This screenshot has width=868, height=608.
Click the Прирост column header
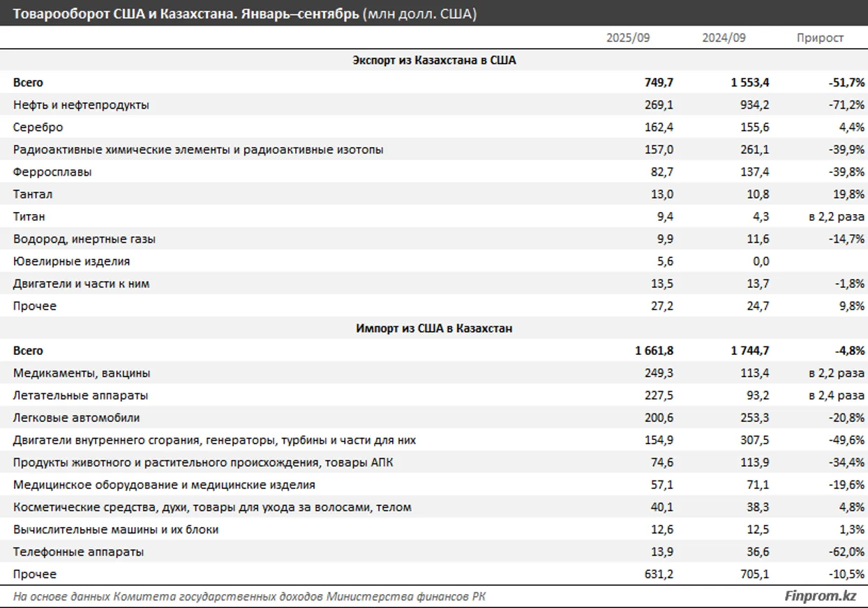[x=820, y=38]
